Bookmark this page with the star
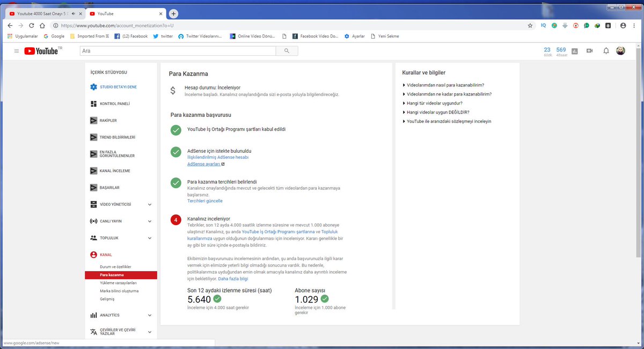 tap(530, 25)
